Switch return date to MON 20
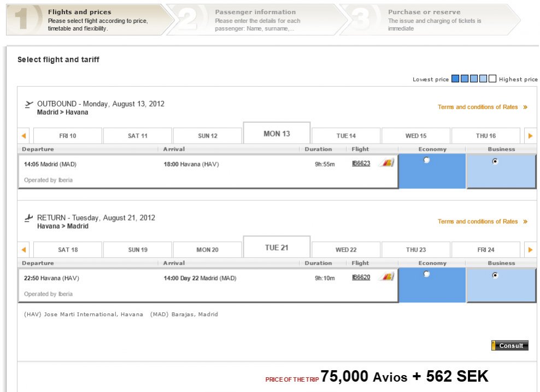The width and height of the screenshot is (540, 392). [x=207, y=250]
